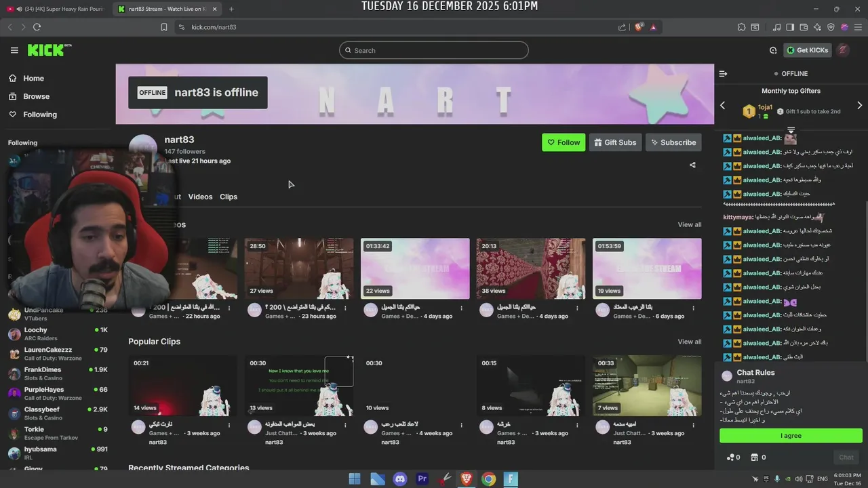Click the Subscribe button
The width and height of the screenshot is (868, 488).
click(673, 142)
